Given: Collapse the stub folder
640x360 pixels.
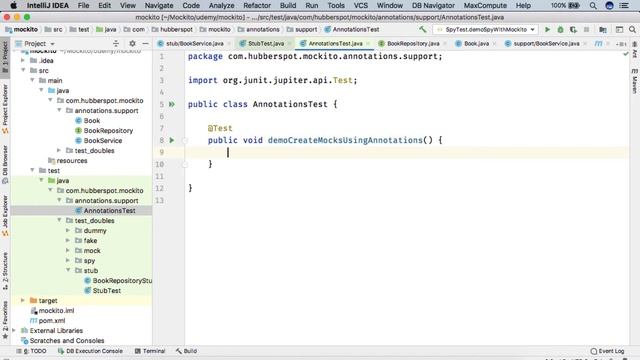Looking at the screenshot, I should coord(68,270).
